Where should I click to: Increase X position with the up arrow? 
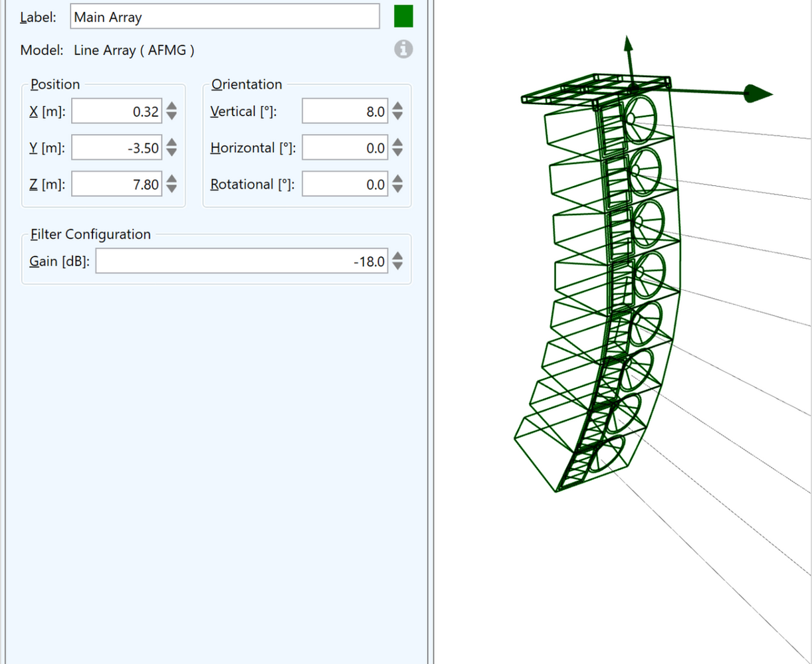tap(171, 106)
